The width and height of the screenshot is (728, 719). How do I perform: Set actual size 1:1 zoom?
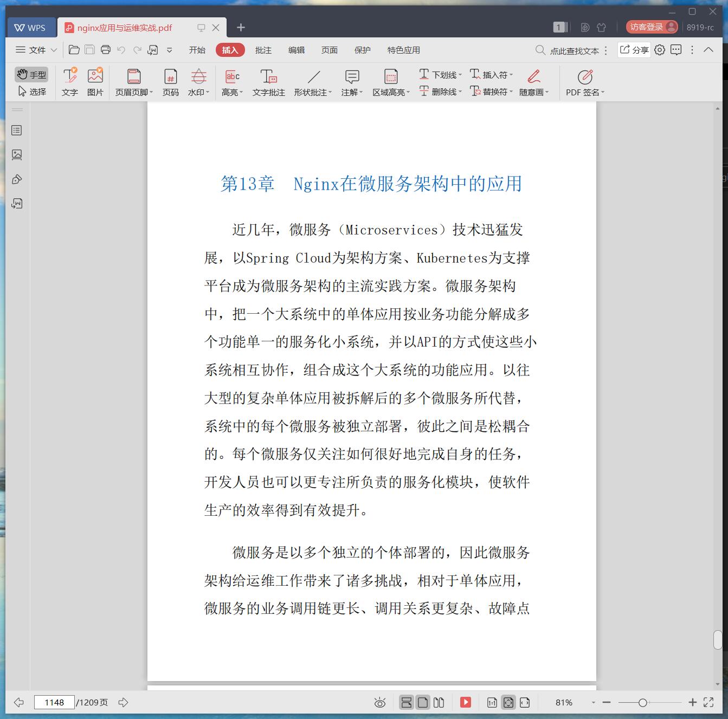tap(492, 702)
